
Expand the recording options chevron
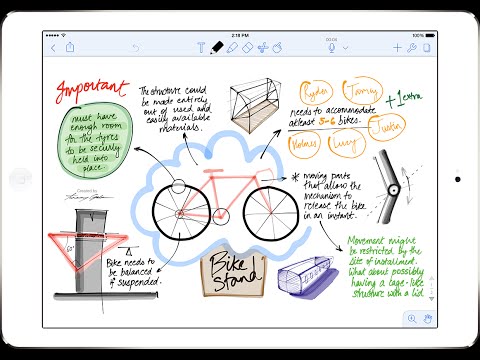(x=345, y=48)
